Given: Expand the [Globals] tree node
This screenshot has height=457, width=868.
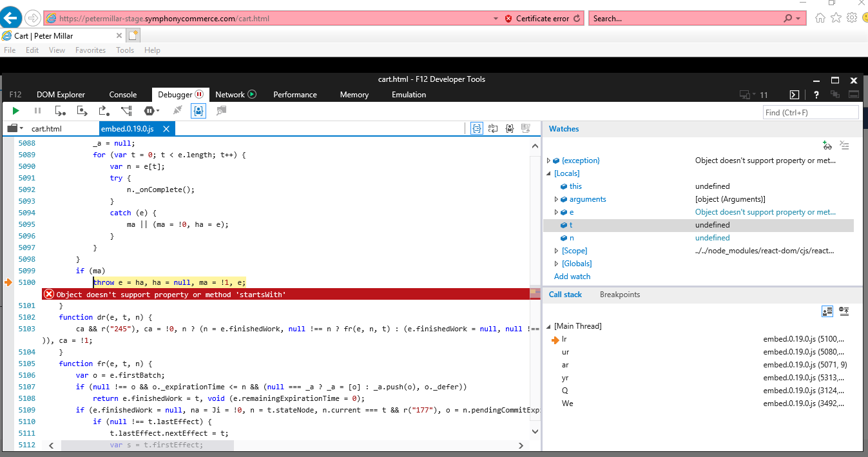Looking at the screenshot, I should tap(557, 264).
